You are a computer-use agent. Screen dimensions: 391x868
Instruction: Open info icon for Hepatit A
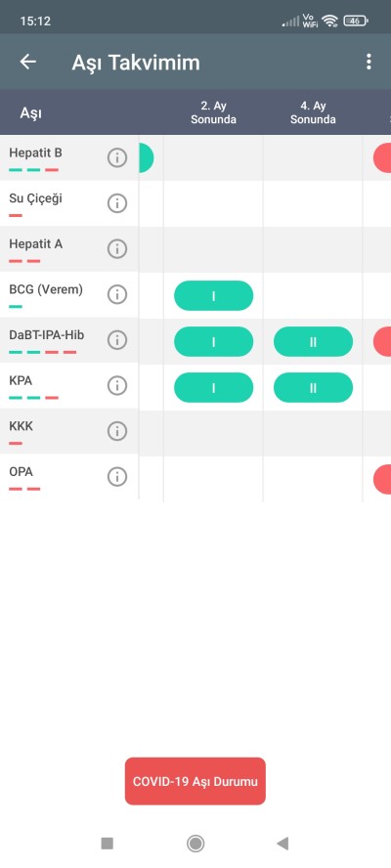coord(117,248)
